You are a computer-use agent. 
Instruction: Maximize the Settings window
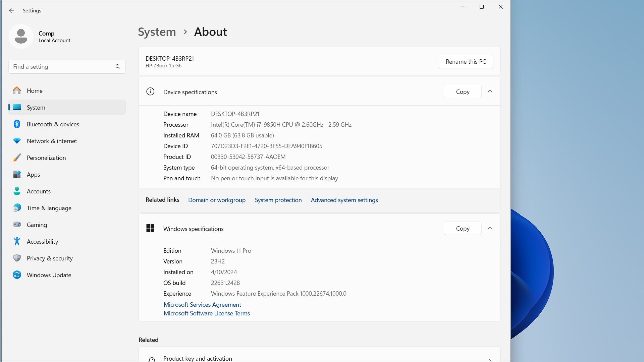pyautogui.click(x=482, y=7)
